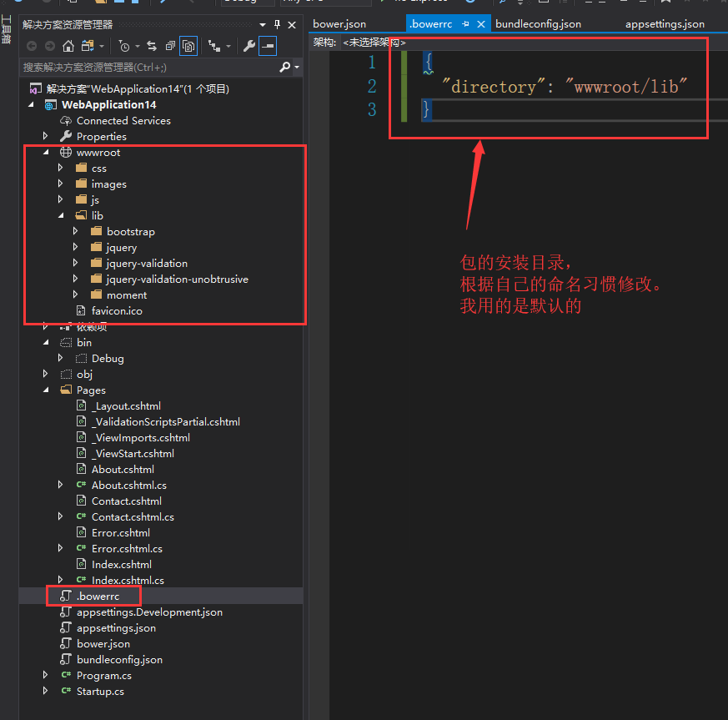Select About.cshtml in Pages
The width and height of the screenshot is (728, 720).
[x=123, y=470]
